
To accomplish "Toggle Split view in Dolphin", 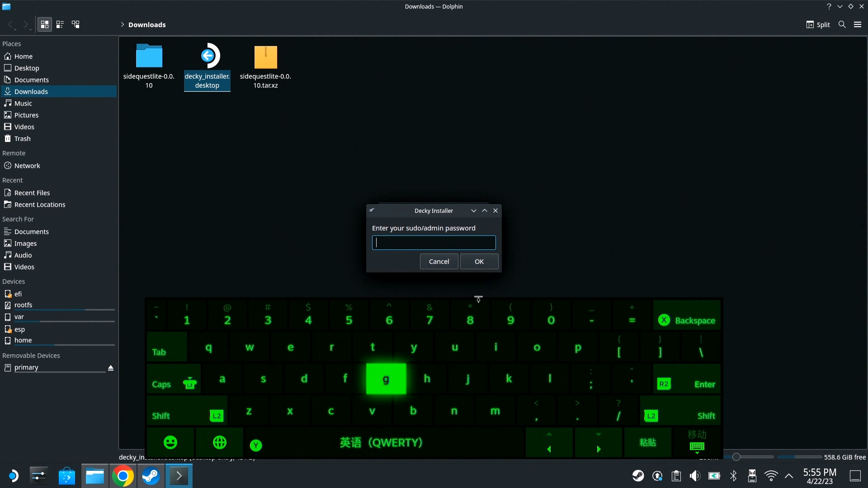I will click(818, 24).
